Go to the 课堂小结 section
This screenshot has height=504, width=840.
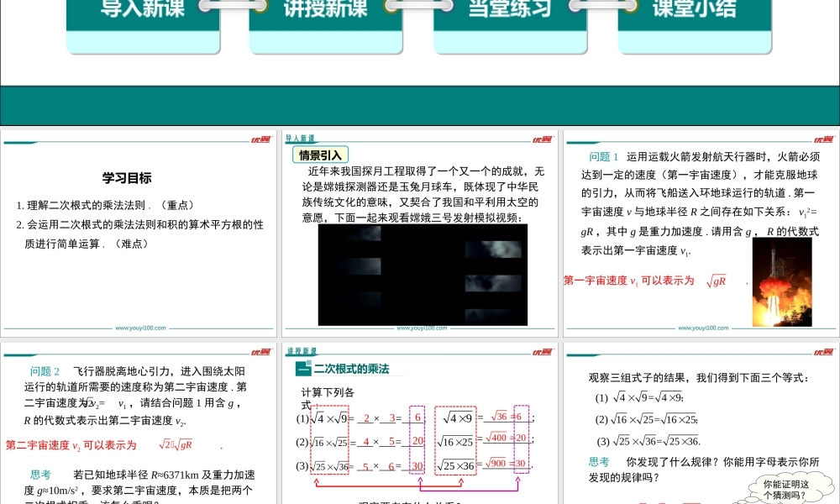(x=693, y=10)
